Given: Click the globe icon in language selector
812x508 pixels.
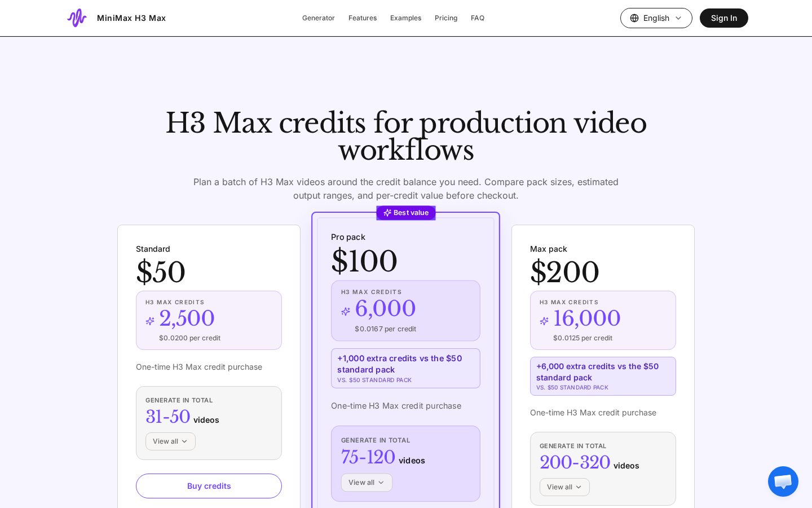Looking at the screenshot, I should pos(634,18).
